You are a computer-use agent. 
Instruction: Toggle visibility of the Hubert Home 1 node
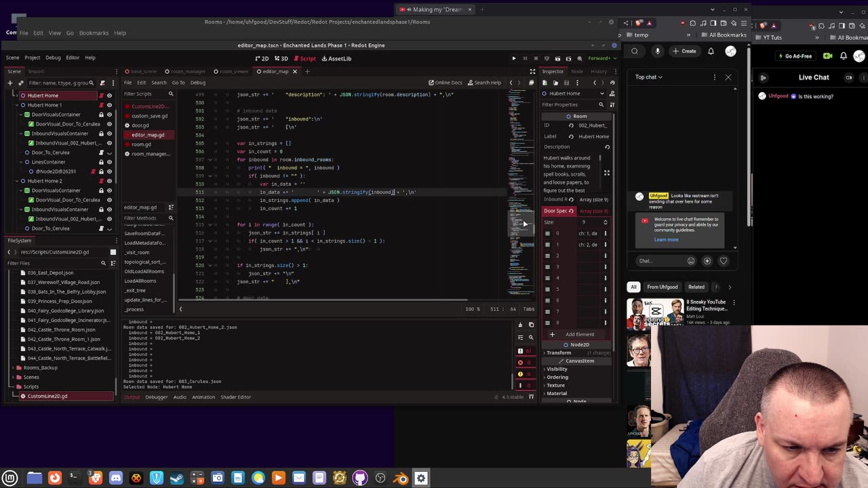(x=109, y=105)
